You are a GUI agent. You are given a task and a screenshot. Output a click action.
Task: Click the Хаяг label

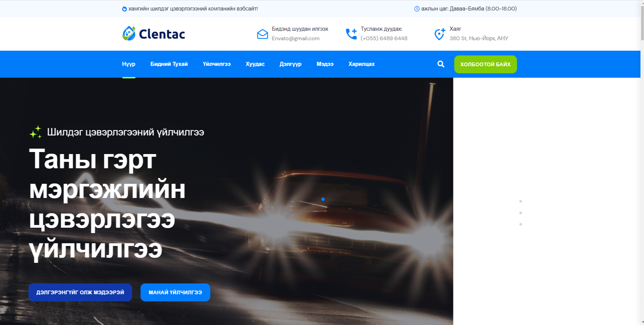(455, 29)
